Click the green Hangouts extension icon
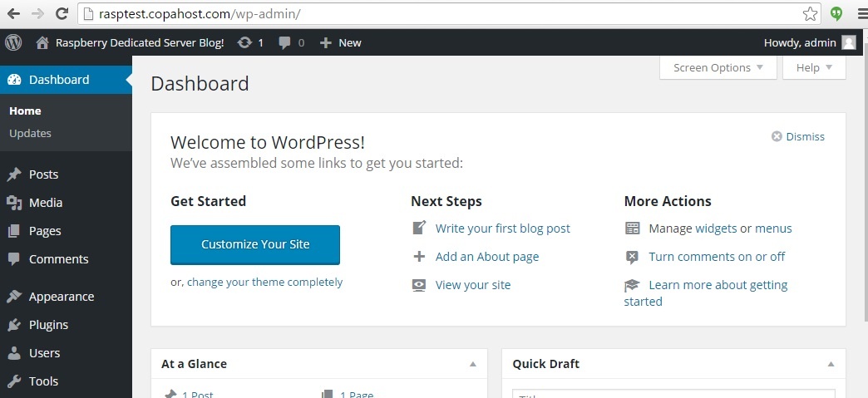 pos(836,14)
